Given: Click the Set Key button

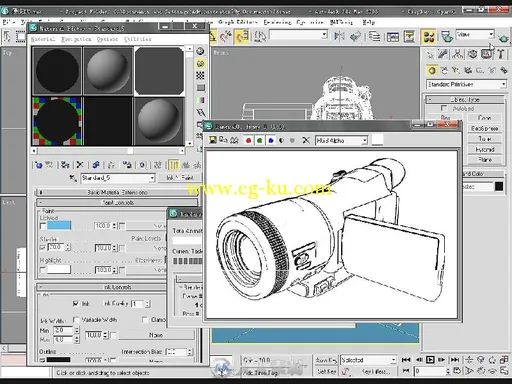Looking at the screenshot, I should 326,371.
